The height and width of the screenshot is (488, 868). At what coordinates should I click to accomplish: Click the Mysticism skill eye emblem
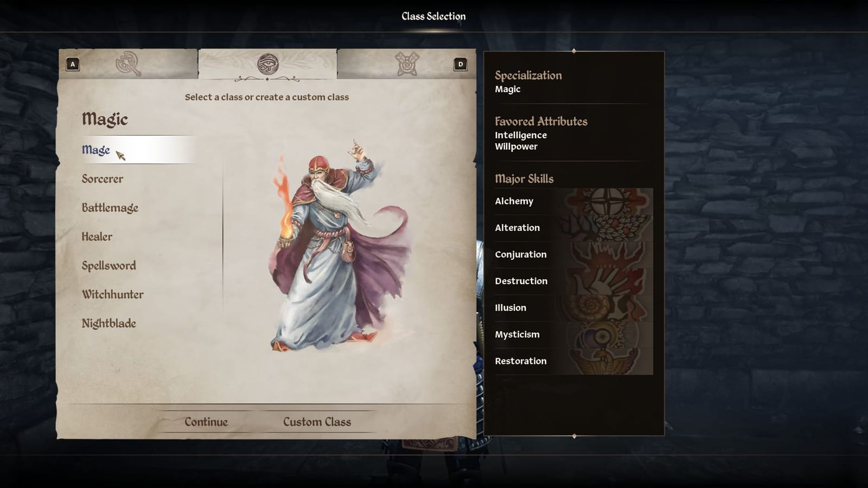pos(606,335)
